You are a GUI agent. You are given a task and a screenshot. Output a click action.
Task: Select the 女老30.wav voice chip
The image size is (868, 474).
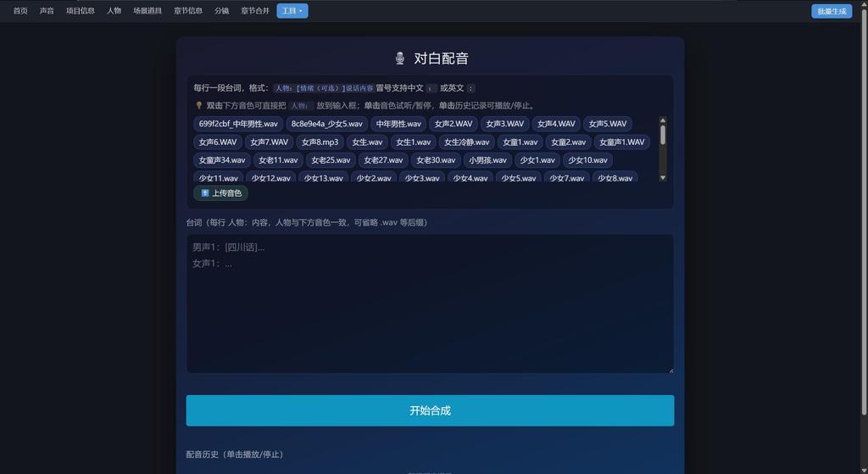[437, 160]
